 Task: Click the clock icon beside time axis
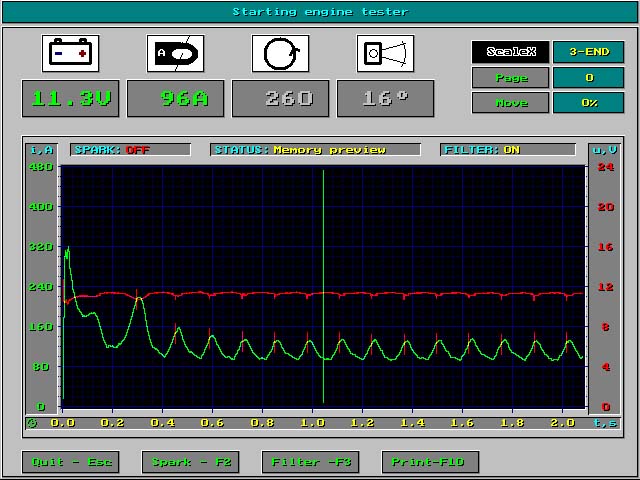click(x=32, y=423)
